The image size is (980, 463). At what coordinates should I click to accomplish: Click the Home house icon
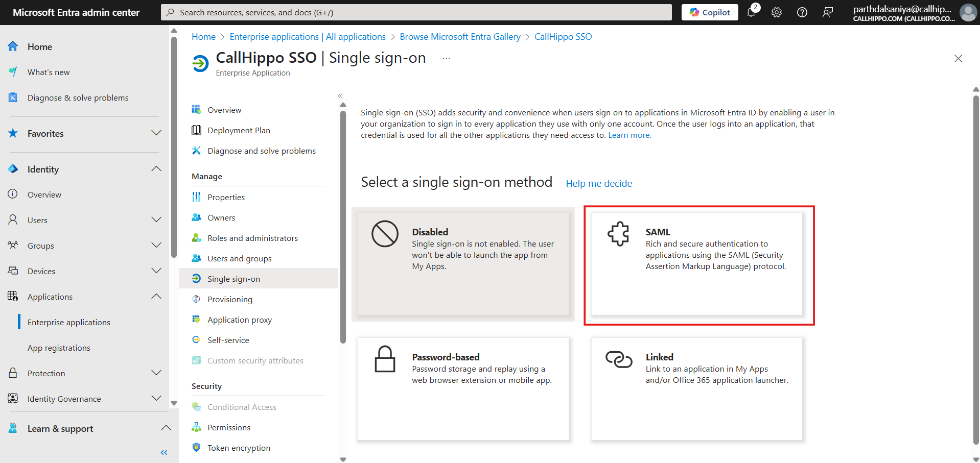(13, 46)
